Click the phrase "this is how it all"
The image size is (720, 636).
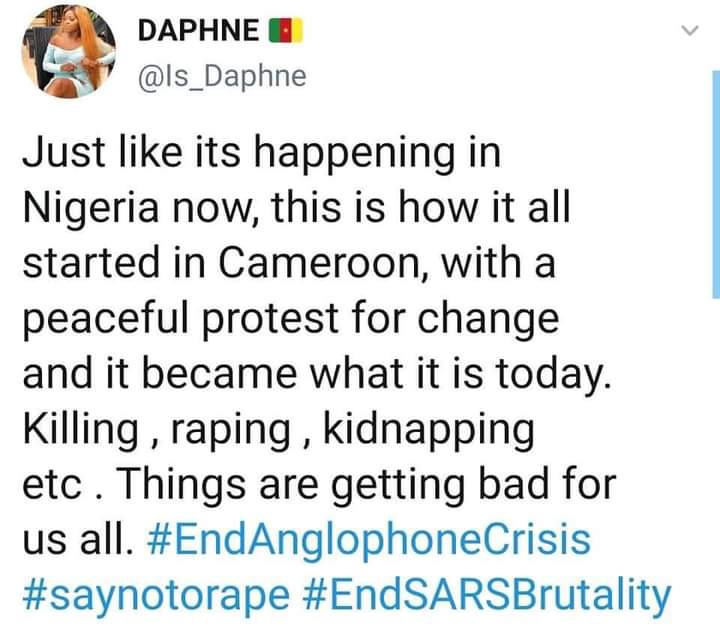point(421,208)
